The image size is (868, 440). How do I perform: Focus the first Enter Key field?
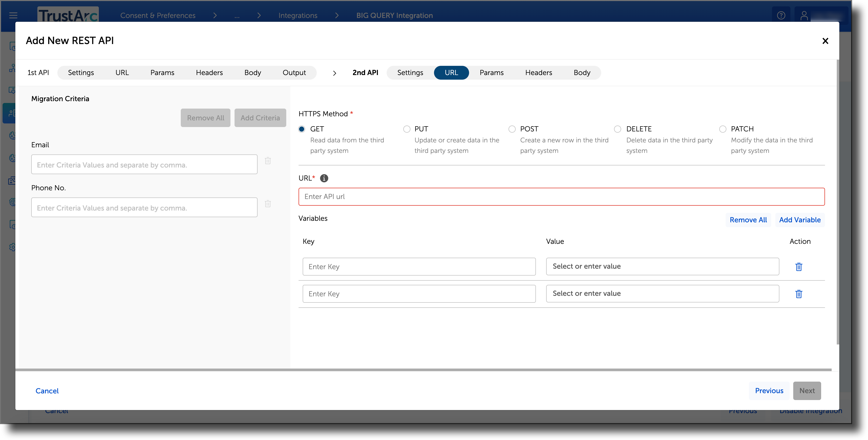pyautogui.click(x=419, y=267)
